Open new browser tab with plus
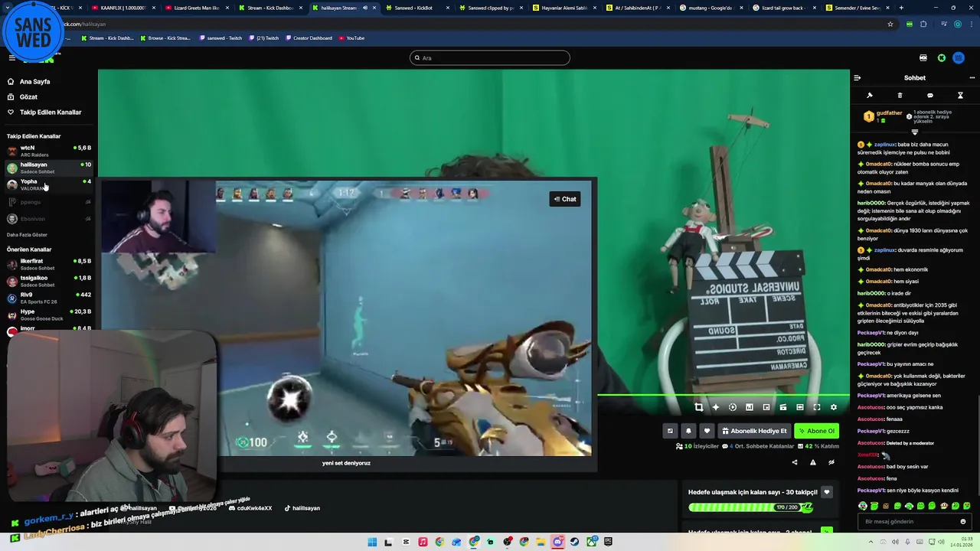Image resolution: width=980 pixels, height=551 pixels. click(x=901, y=8)
